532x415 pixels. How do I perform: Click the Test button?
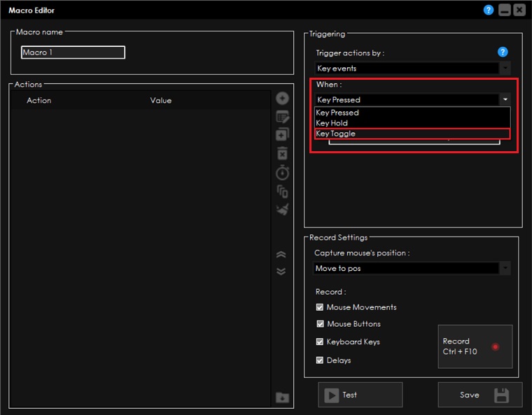360,395
